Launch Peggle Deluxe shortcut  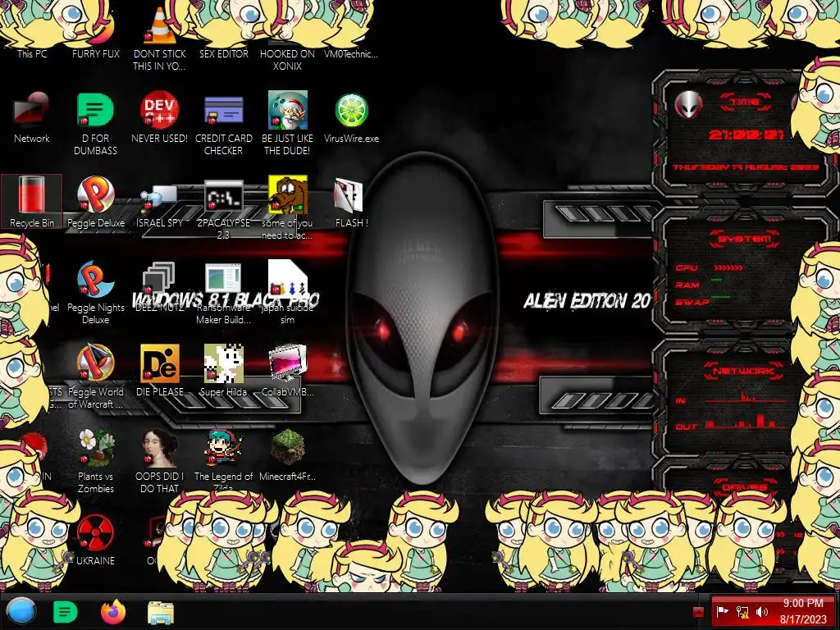click(95, 203)
